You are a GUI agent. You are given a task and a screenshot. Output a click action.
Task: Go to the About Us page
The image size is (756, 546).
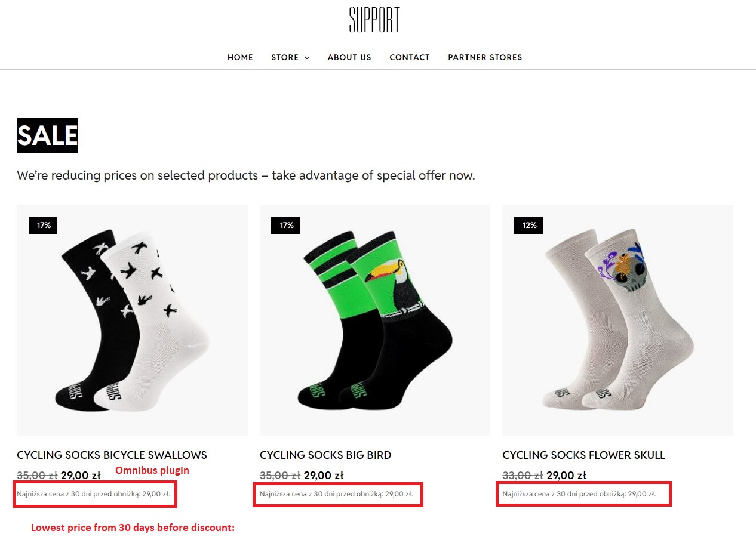pyautogui.click(x=349, y=57)
